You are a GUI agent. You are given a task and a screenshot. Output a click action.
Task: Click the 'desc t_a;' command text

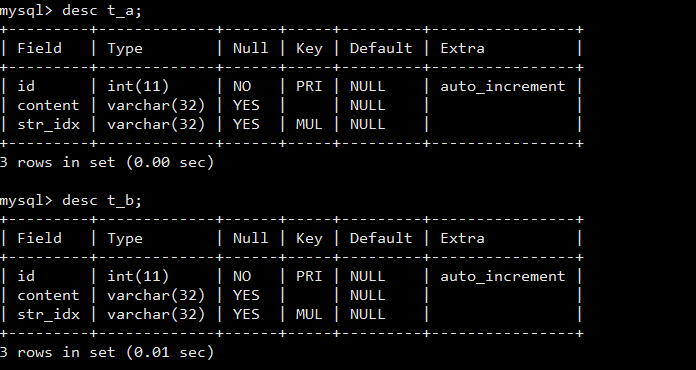point(102,10)
